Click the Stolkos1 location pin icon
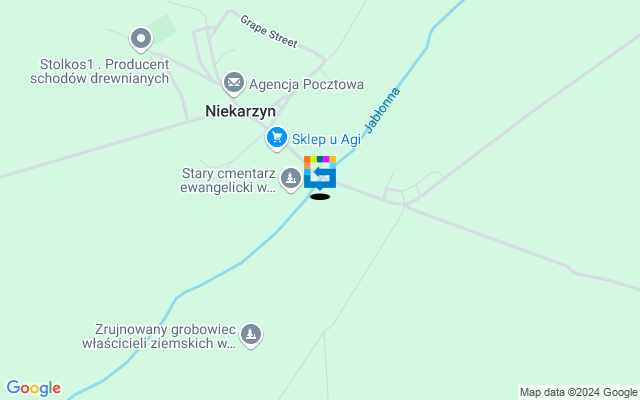 click(x=141, y=39)
